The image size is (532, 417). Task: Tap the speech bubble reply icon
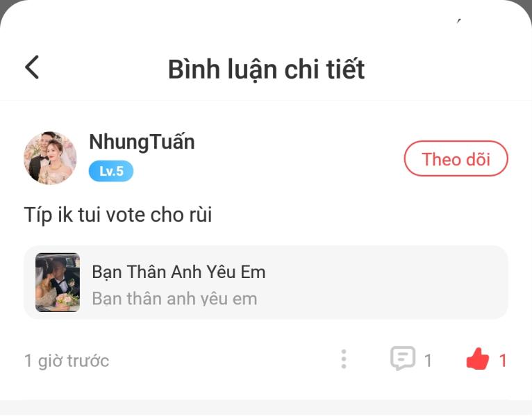[x=403, y=358]
